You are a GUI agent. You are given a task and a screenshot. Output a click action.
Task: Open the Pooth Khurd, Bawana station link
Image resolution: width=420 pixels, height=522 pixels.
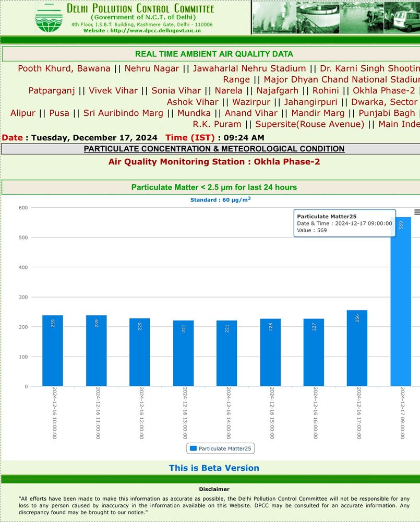[64, 68]
